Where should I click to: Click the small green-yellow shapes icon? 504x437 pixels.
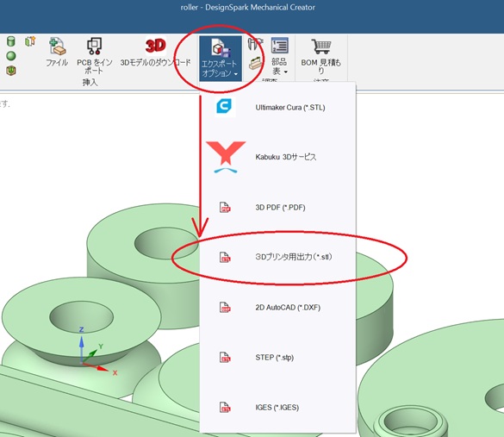point(30,41)
